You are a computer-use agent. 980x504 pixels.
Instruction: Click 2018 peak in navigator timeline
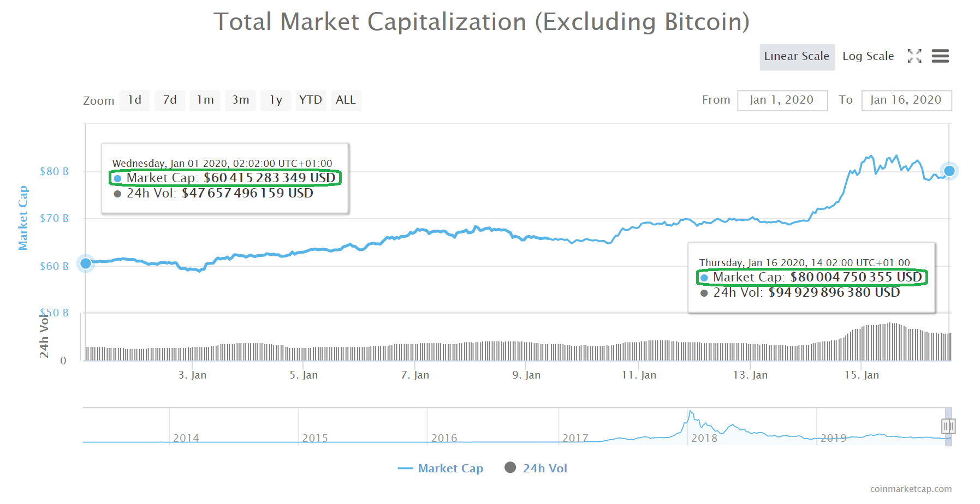691,412
